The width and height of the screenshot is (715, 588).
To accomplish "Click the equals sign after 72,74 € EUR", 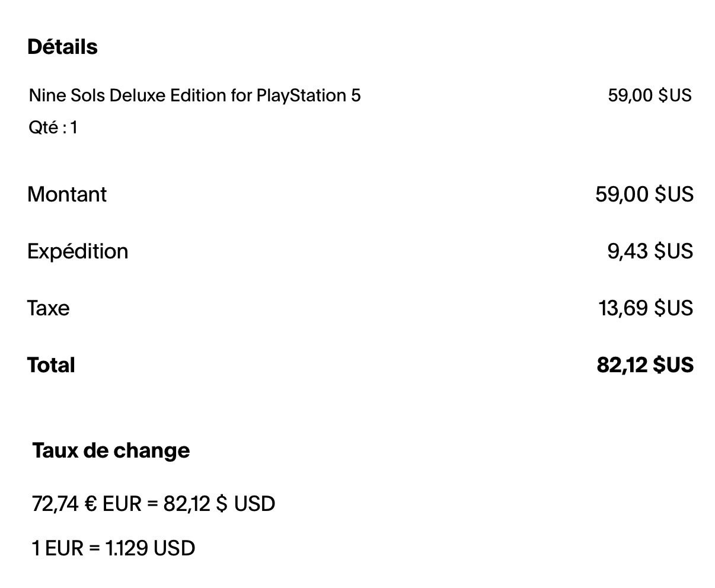I will (152, 504).
